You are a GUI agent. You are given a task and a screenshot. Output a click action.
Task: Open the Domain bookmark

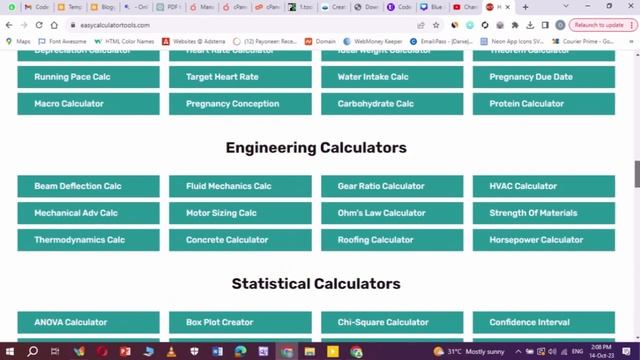tap(321, 41)
